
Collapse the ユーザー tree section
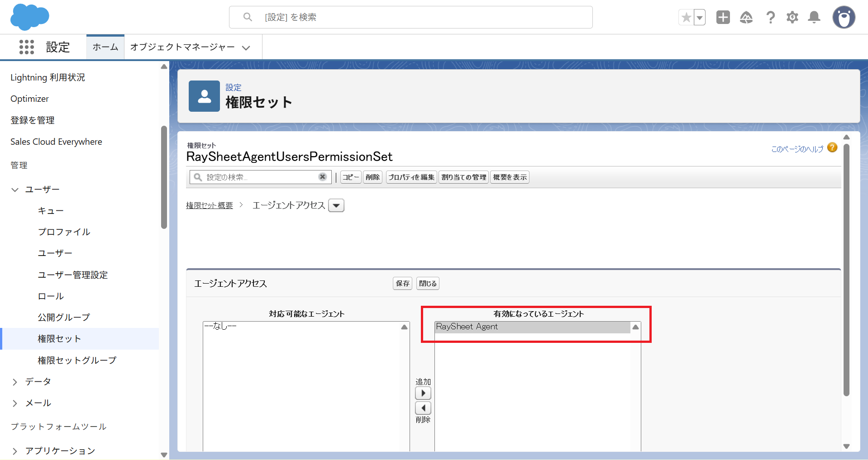point(15,190)
